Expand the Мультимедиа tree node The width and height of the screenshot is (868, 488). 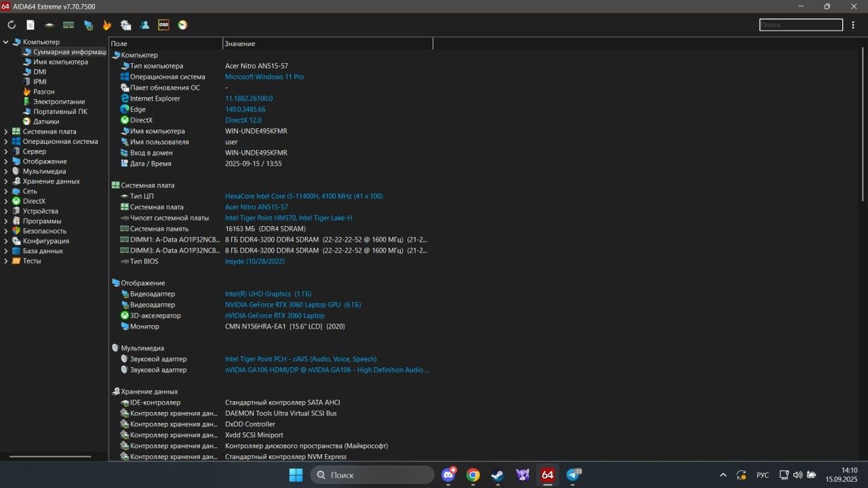coord(6,171)
